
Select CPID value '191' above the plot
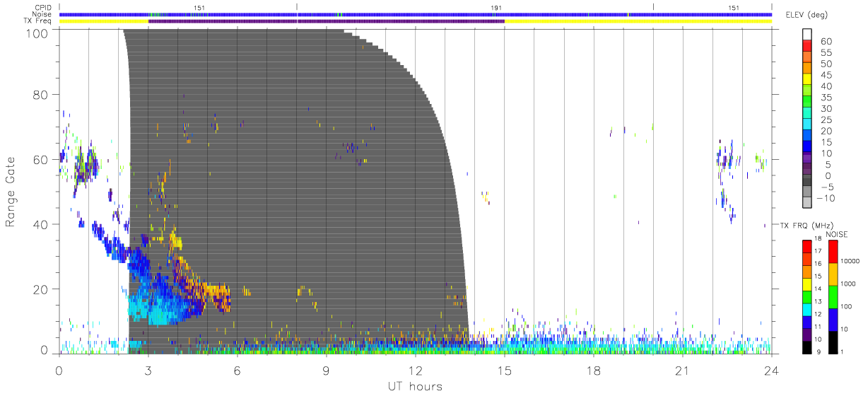(x=496, y=7)
